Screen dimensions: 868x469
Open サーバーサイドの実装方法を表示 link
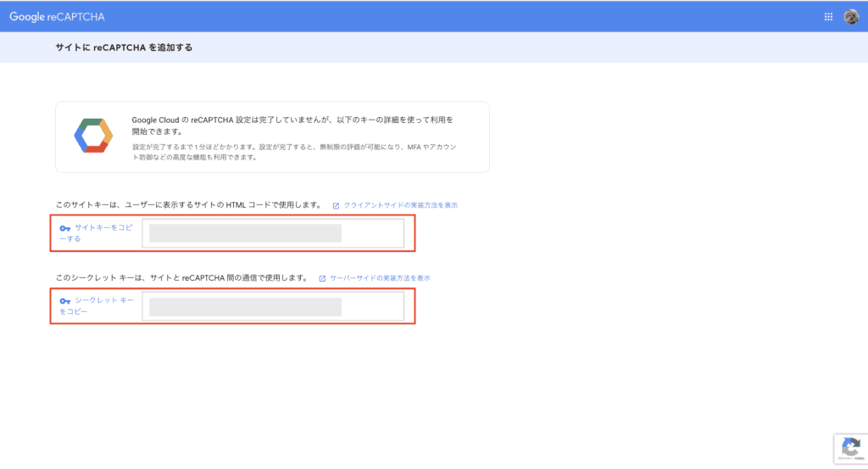click(380, 278)
